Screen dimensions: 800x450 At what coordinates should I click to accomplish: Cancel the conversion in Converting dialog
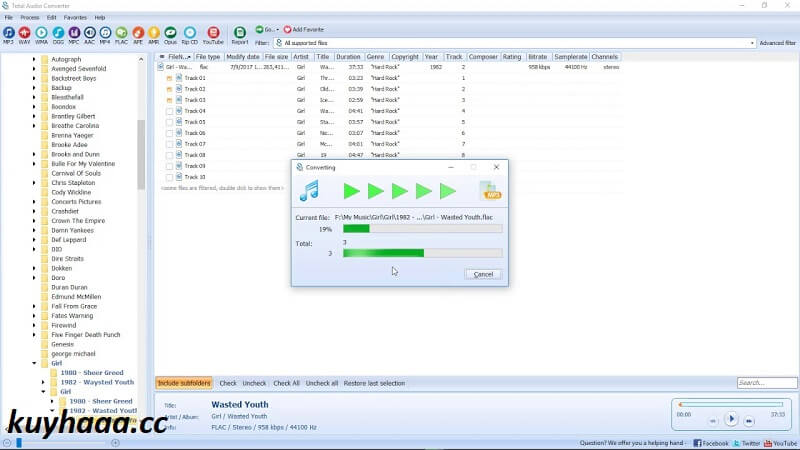[x=483, y=274]
